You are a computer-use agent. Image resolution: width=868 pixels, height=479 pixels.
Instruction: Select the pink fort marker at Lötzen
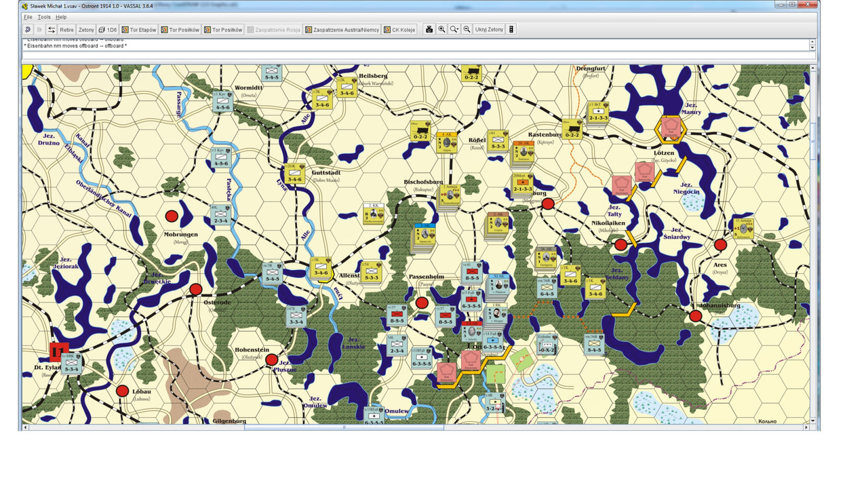pos(671,128)
